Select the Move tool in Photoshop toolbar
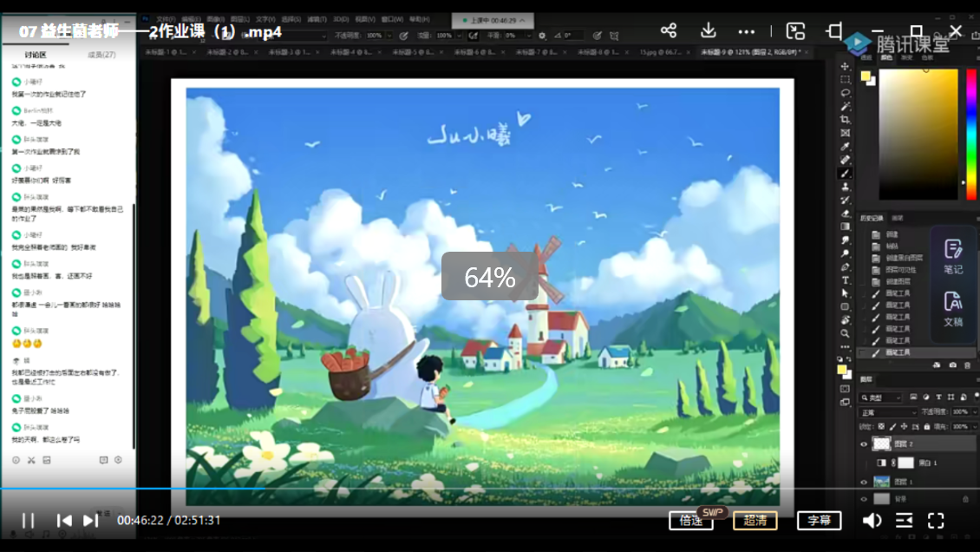Viewport: 980px width, 552px height. click(845, 66)
